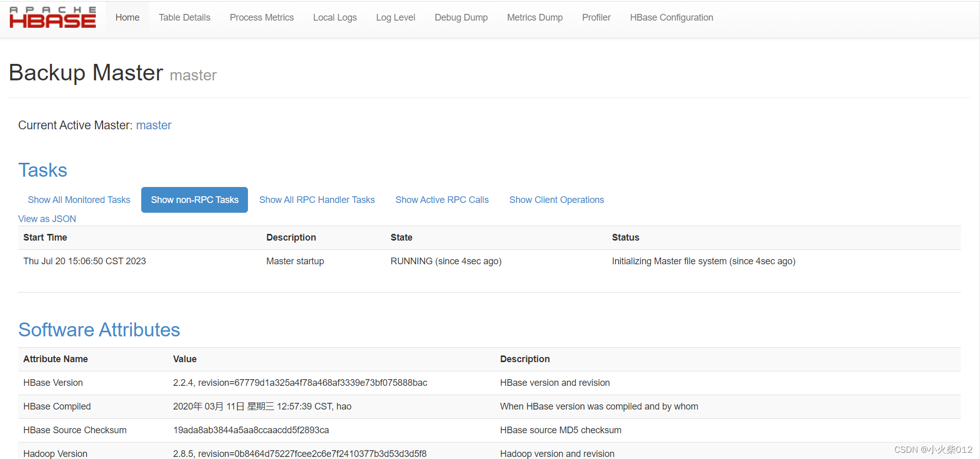Click the Backup Master page title
980x459 pixels.
point(86,72)
